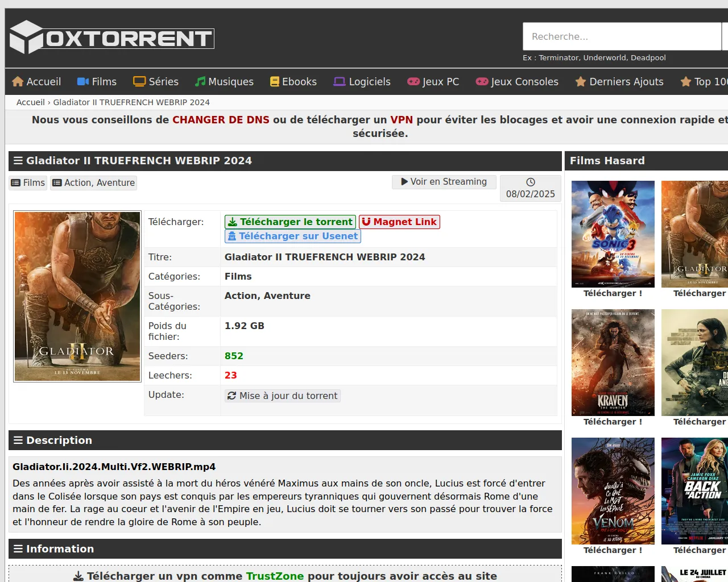Click the camera icon beside Films
728x582 pixels.
point(83,82)
